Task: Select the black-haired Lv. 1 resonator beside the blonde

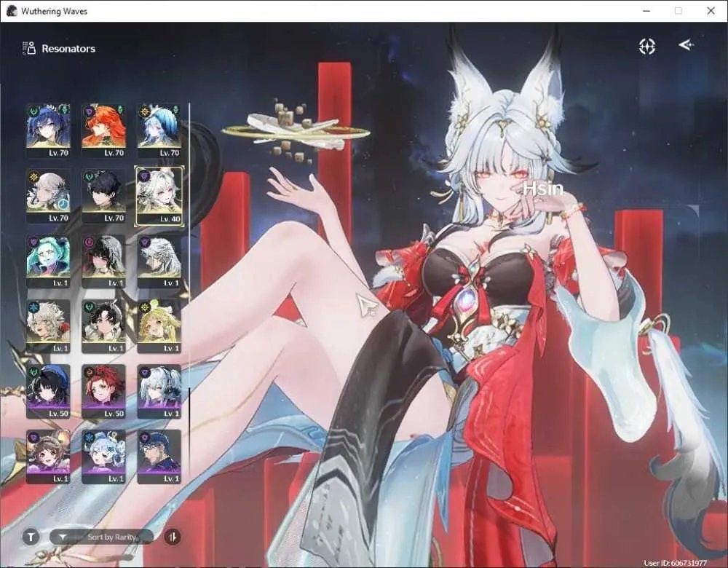Action: point(103,326)
